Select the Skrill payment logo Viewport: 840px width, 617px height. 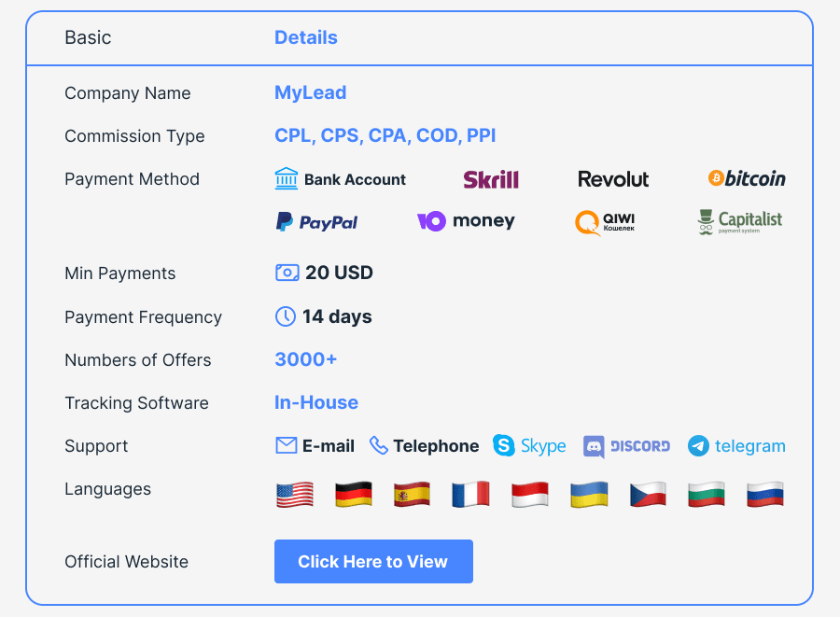point(491,179)
